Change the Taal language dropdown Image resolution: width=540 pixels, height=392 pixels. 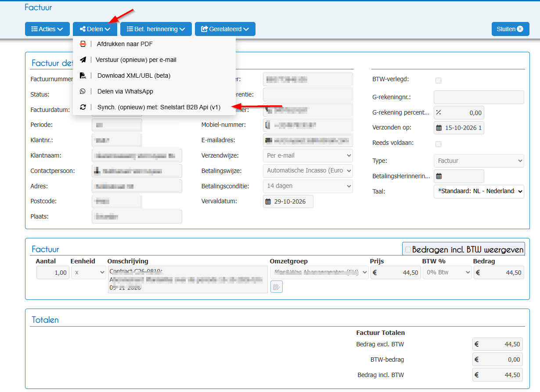[x=479, y=191]
